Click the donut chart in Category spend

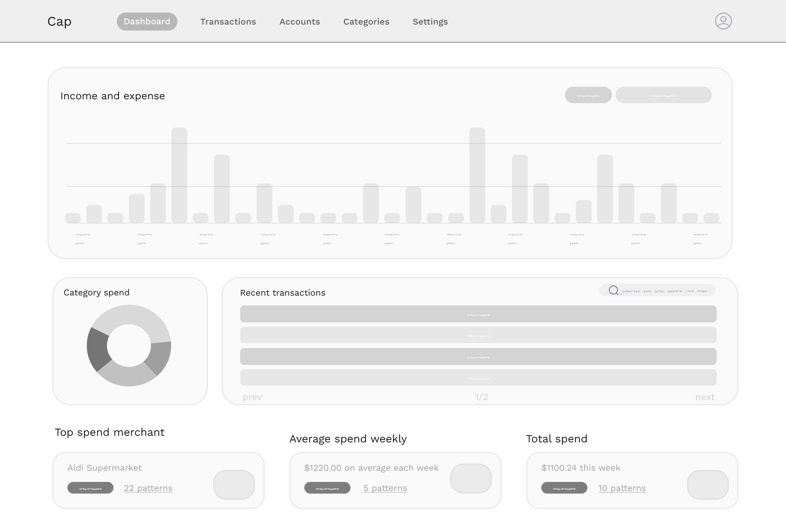[129, 345]
